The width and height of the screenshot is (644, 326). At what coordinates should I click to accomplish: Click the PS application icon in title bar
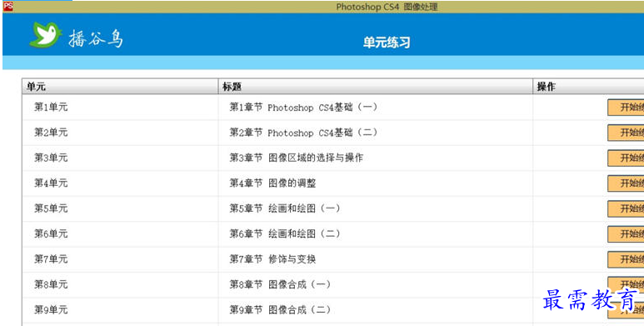7,6
